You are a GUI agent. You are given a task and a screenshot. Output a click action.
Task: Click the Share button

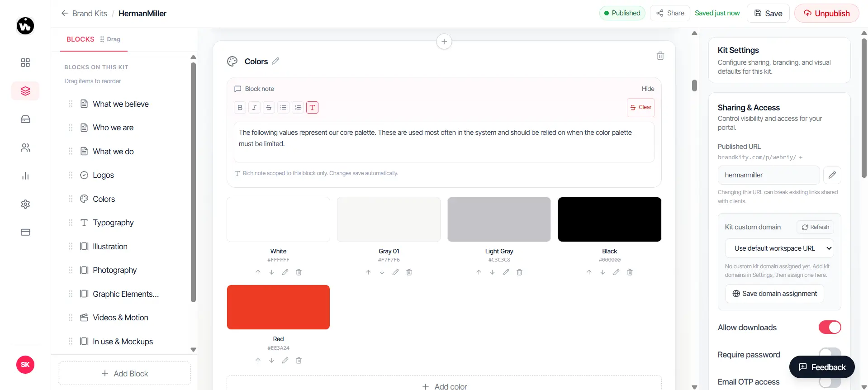(670, 13)
